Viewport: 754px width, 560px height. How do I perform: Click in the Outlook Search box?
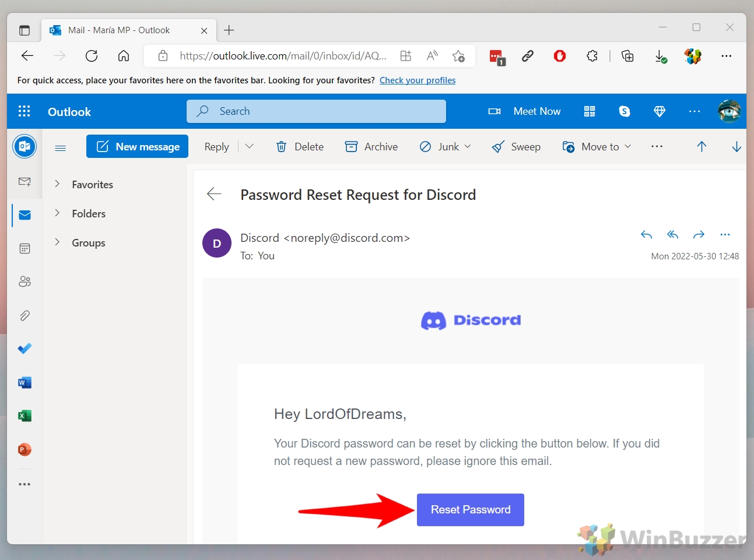click(x=316, y=111)
